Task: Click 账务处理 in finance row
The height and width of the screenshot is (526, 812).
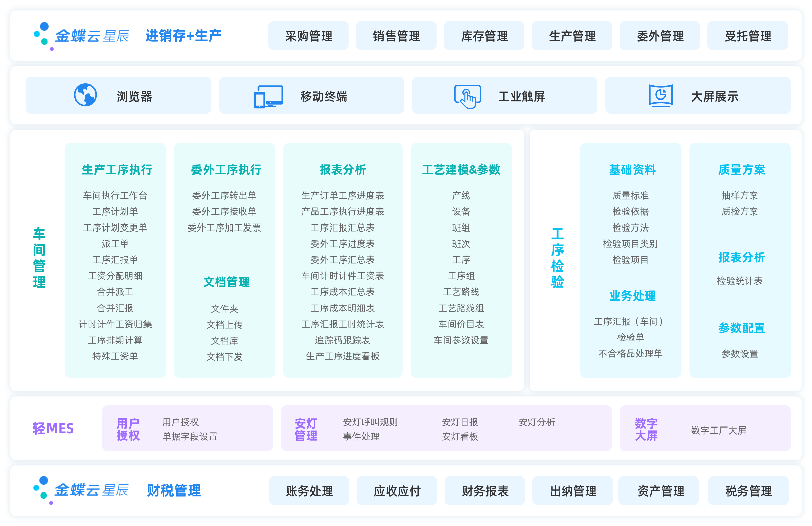Action: coord(309,491)
